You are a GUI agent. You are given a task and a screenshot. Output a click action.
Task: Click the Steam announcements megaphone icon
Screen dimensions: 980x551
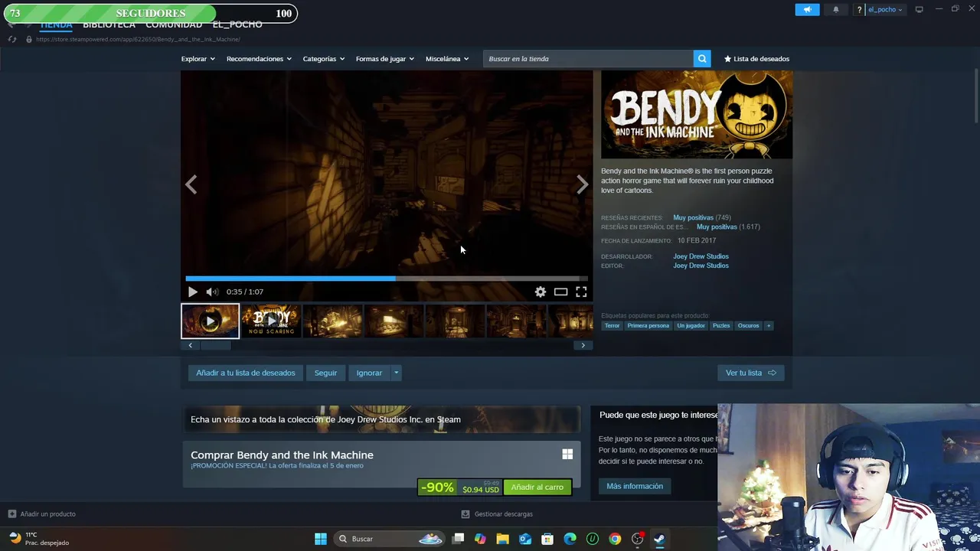pyautogui.click(x=807, y=9)
